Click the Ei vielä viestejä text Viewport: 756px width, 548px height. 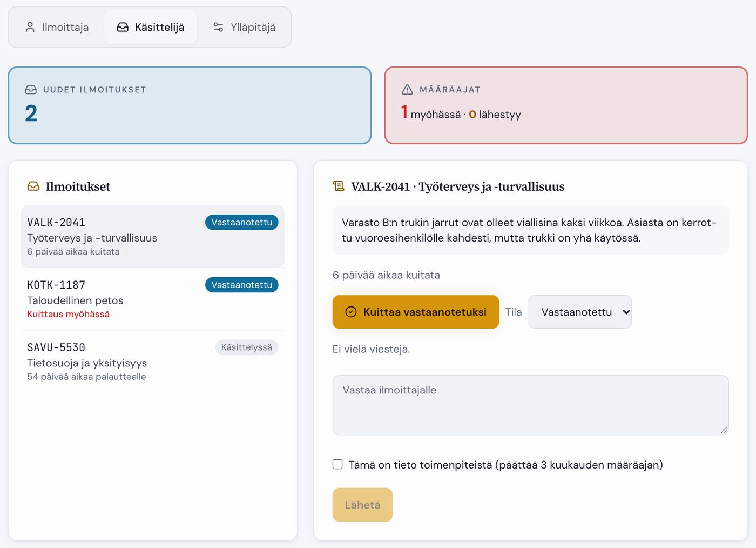(372, 349)
